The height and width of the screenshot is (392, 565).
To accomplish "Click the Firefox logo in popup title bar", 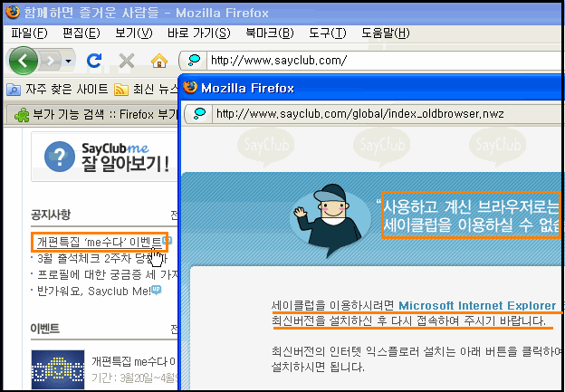I will point(190,88).
